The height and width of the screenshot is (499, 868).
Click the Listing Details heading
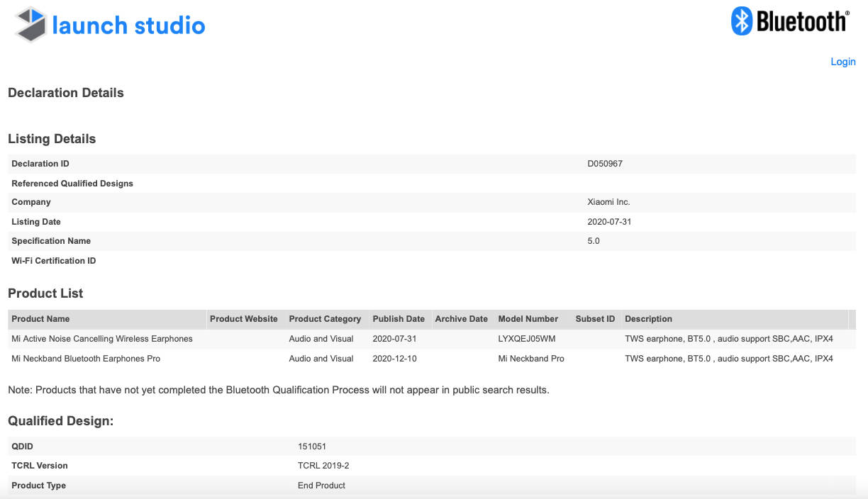coord(52,139)
